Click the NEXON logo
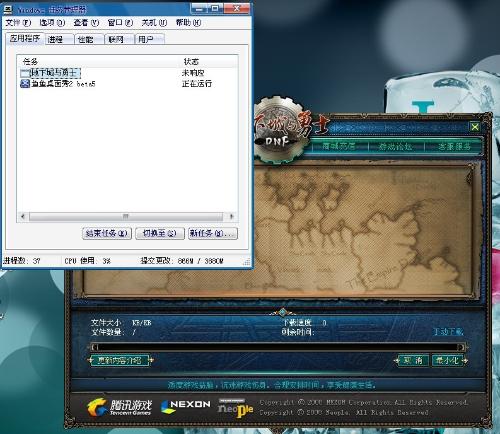 [185, 406]
